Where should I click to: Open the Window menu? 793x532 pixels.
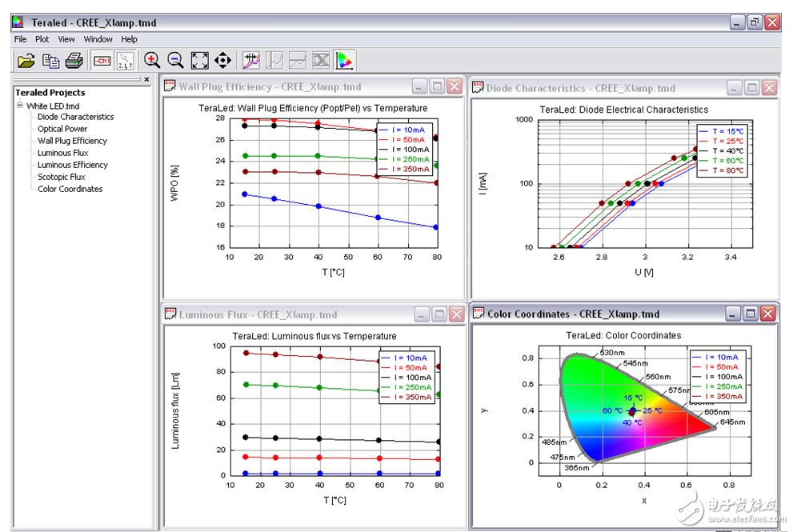coord(98,38)
